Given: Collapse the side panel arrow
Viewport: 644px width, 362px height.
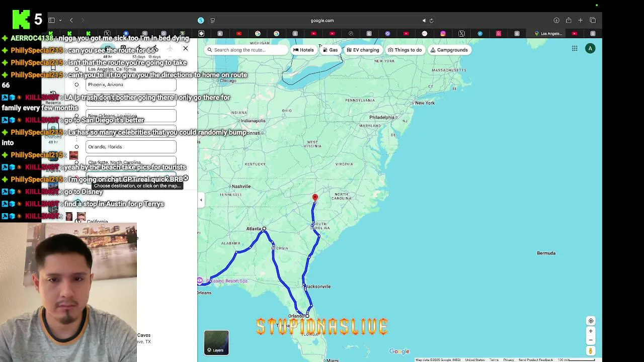Looking at the screenshot, I should (x=201, y=200).
